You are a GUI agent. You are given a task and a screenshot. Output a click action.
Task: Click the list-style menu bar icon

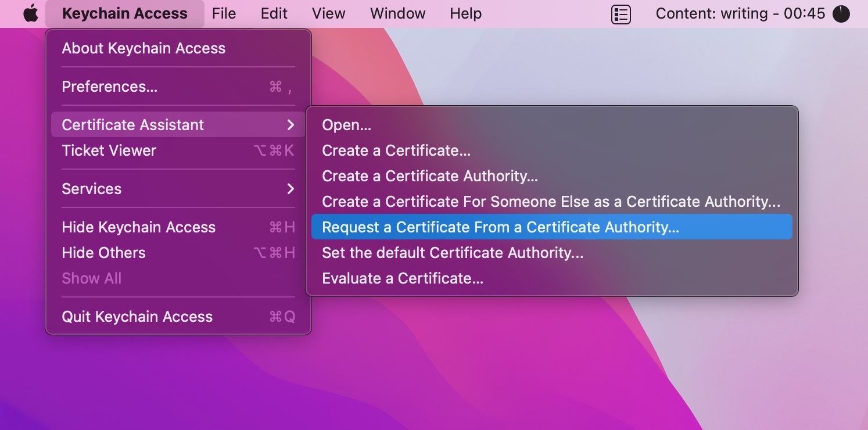pyautogui.click(x=621, y=14)
